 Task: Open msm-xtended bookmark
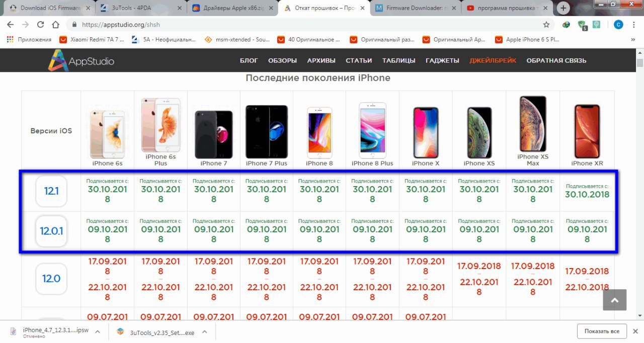(237, 39)
